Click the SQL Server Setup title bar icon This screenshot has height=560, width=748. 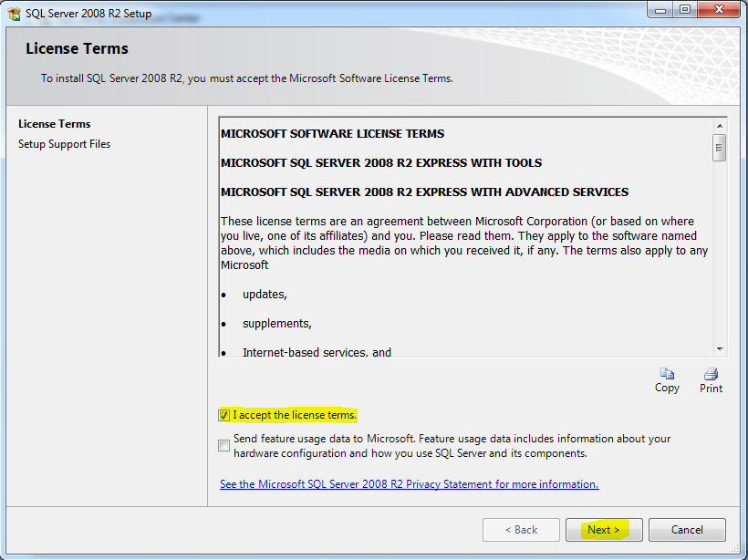pos(15,14)
